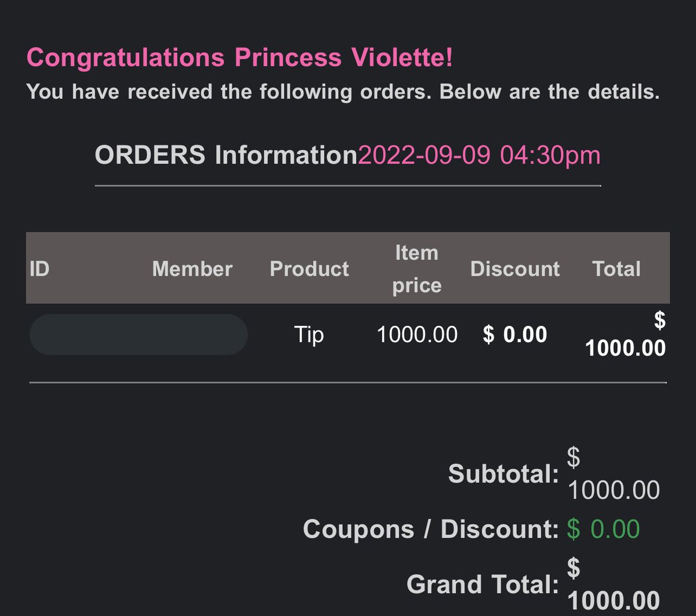Viewport: 696px width, 616px height.
Task: Click the Total column header
Action: tap(617, 269)
